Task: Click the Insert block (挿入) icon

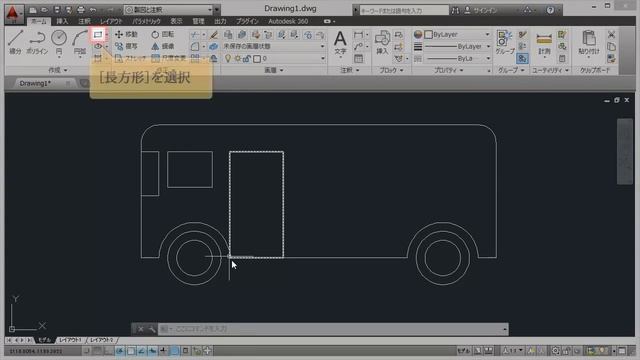Action: [382, 43]
